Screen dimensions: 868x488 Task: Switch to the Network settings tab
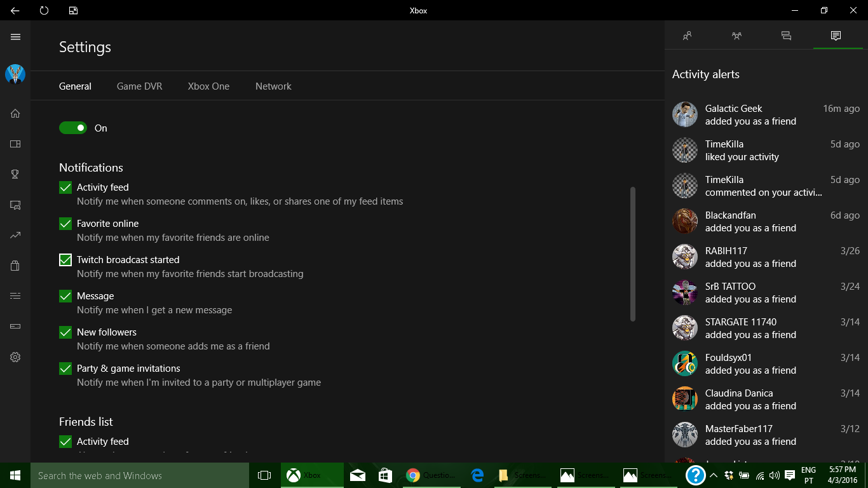pyautogui.click(x=273, y=86)
